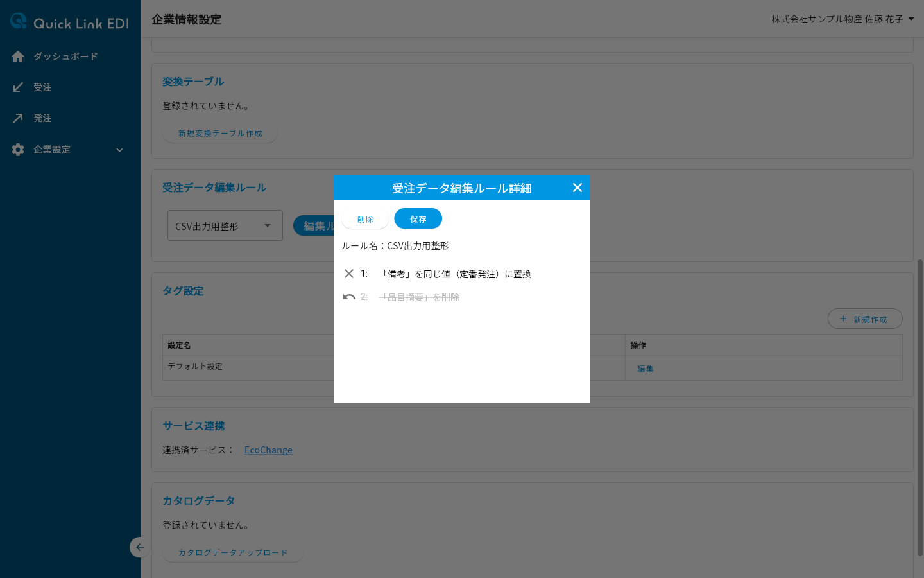Click the 企業情報設定 page title
Image resolution: width=924 pixels, height=578 pixels.
[187, 19]
